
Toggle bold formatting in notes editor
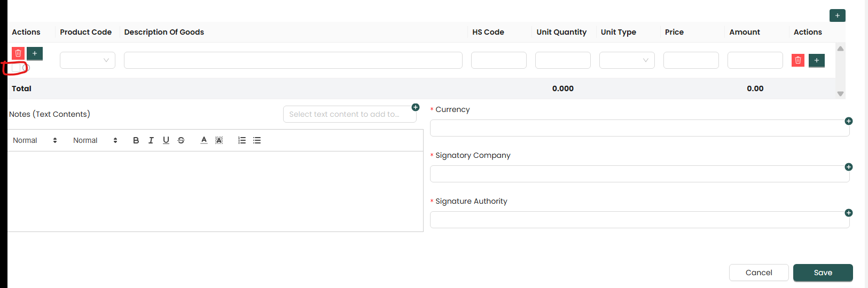pyautogui.click(x=136, y=140)
